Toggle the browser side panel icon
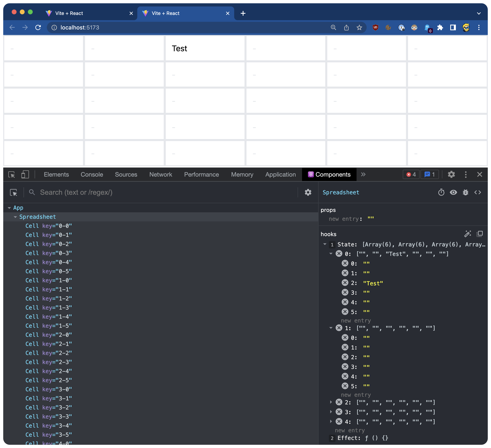The image size is (491, 448). point(453,27)
